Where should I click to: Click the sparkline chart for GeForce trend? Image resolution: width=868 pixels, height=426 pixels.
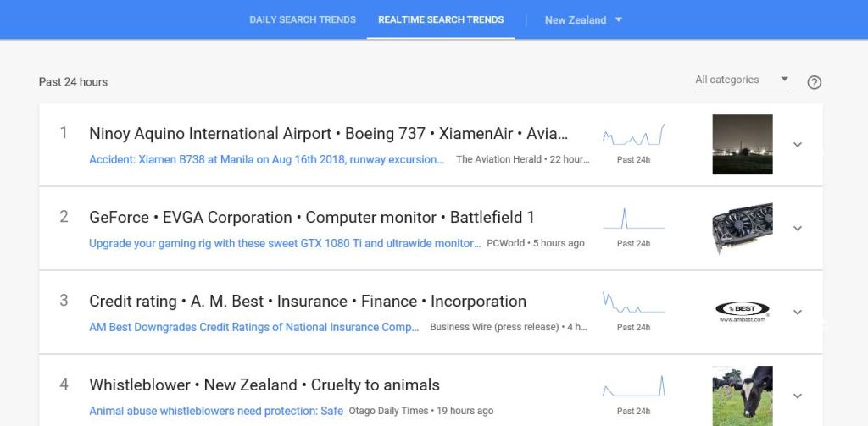point(633,220)
